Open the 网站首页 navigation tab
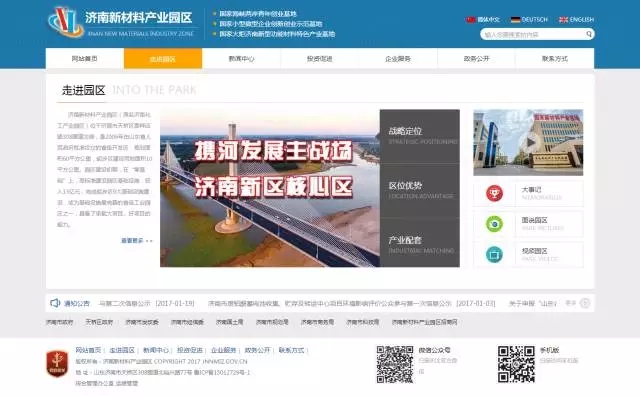 (x=84, y=58)
